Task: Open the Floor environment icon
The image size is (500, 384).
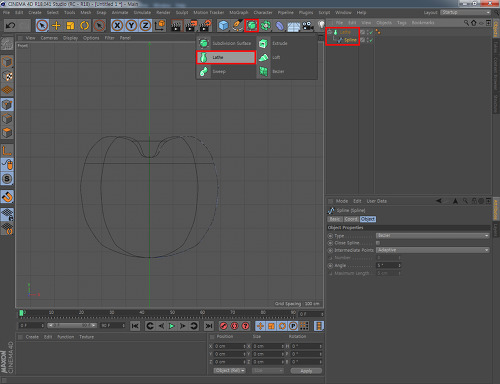Action: (x=294, y=26)
